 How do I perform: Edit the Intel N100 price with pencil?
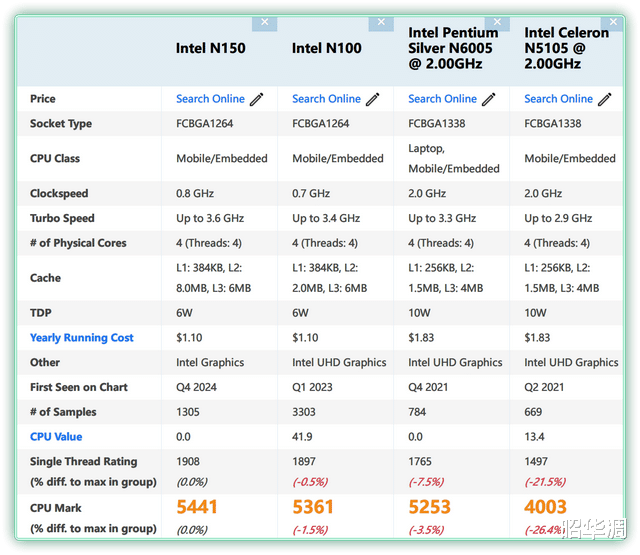[373, 99]
